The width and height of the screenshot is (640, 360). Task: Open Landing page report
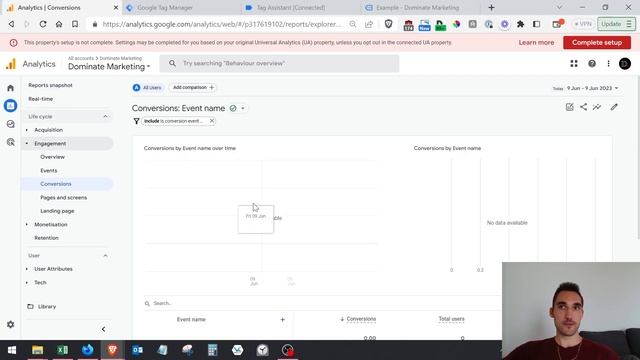[57, 211]
